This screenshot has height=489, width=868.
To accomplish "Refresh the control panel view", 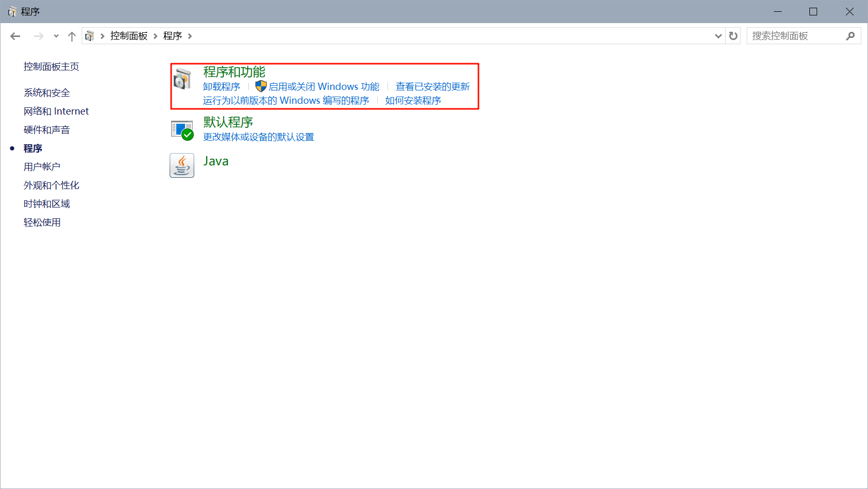I will tap(733, 36).
